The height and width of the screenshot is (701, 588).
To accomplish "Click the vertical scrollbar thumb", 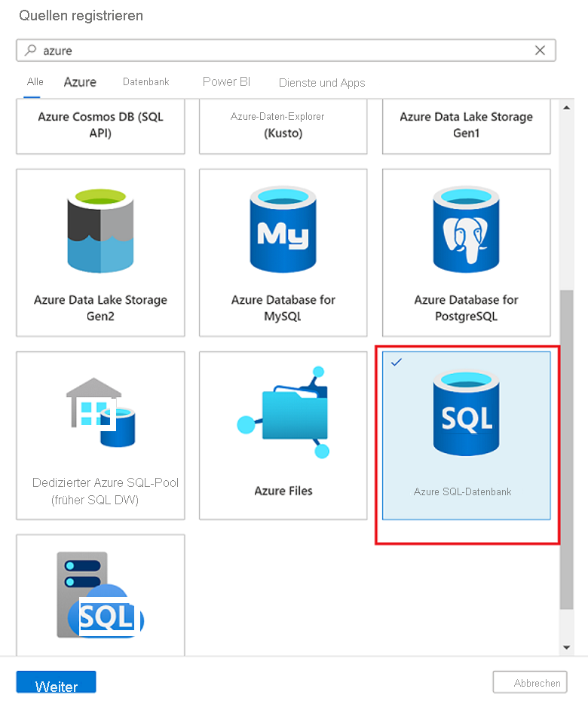I will pos(567,449).
